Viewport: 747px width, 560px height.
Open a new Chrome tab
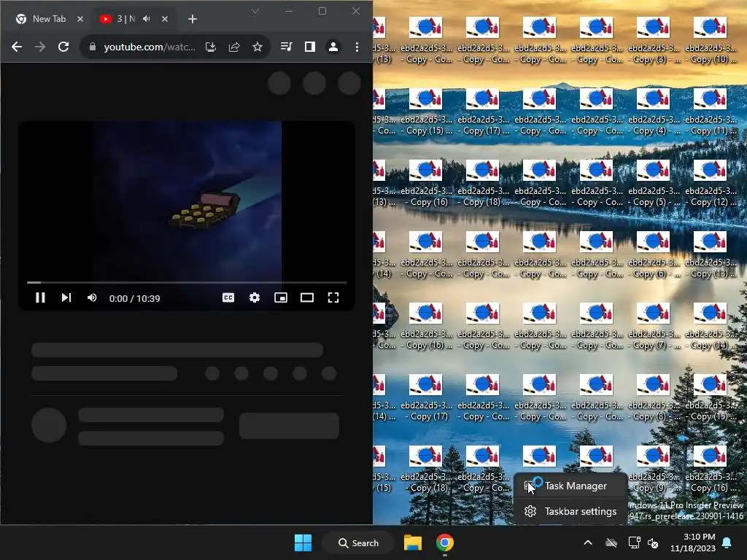tap(193, 19)
